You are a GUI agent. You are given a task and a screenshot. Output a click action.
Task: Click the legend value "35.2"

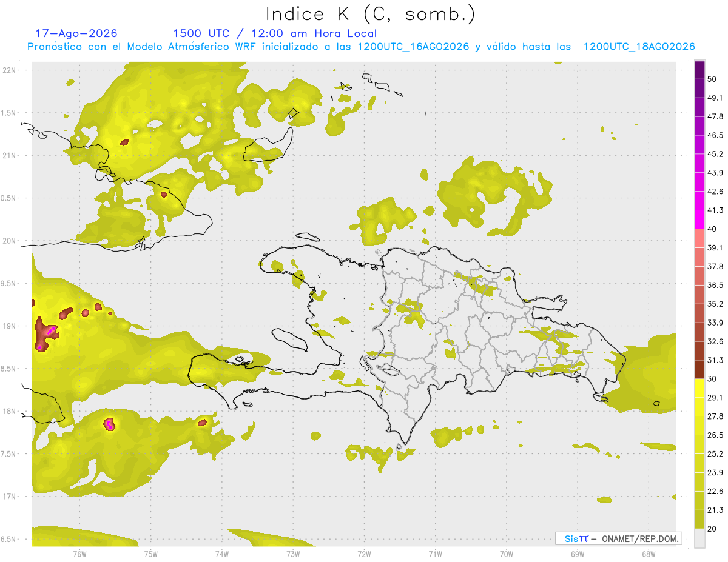coord(715,304)
